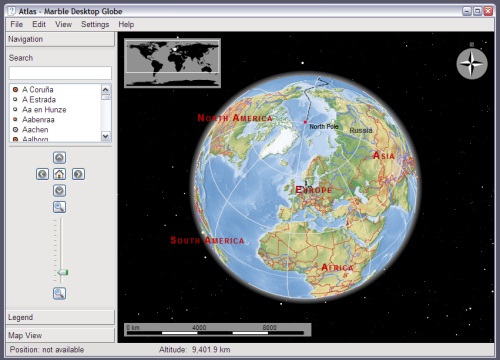The width and height of the screenshot is (500, 360).
Task: Click the move up navigation arrow
Action: coord(59,158)
